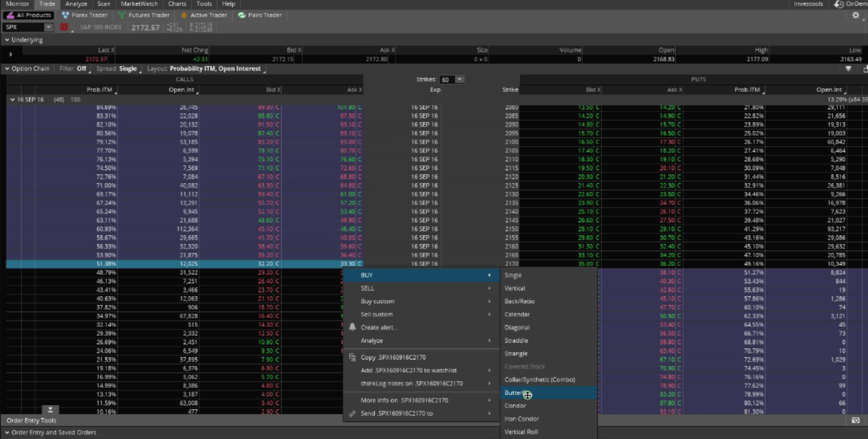Viewport: 868px width, 439px height.
Task: Open the gear settings icon
Action: [x=856, y=15]
